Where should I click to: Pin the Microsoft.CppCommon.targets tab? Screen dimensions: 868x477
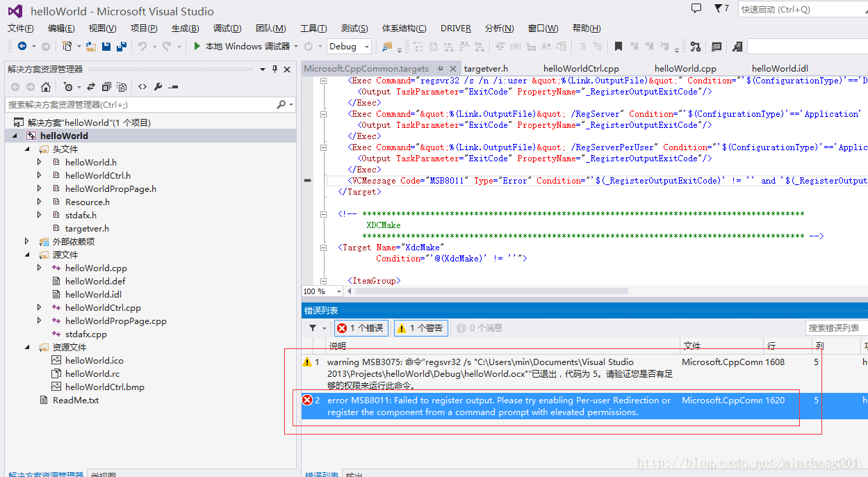pyautogui.click(x=441, y=69)
